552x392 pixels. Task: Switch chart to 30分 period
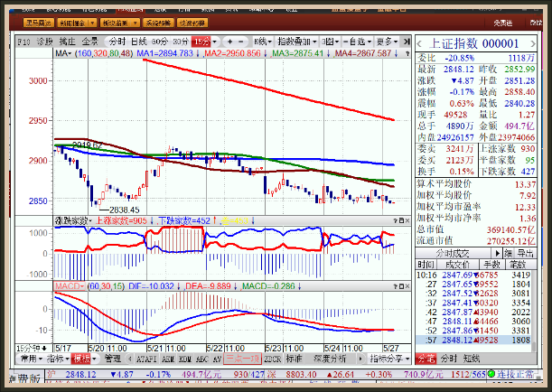pyautogui.click(x=181, y=42)
